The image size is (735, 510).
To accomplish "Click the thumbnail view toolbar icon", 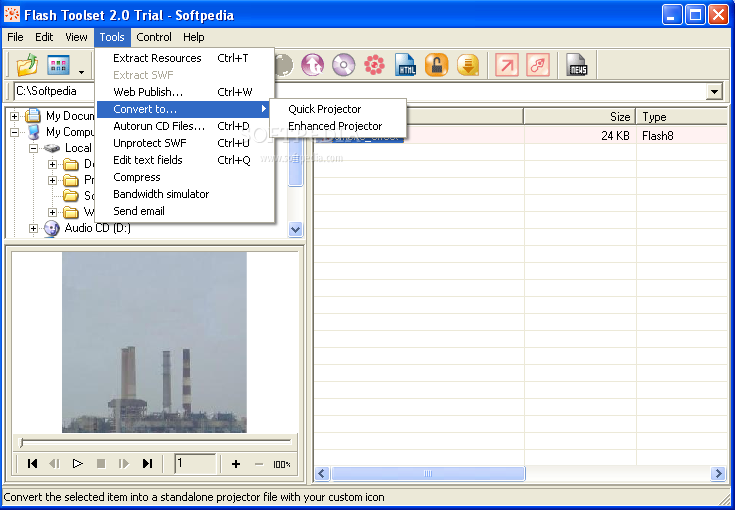I will (59, 65).
